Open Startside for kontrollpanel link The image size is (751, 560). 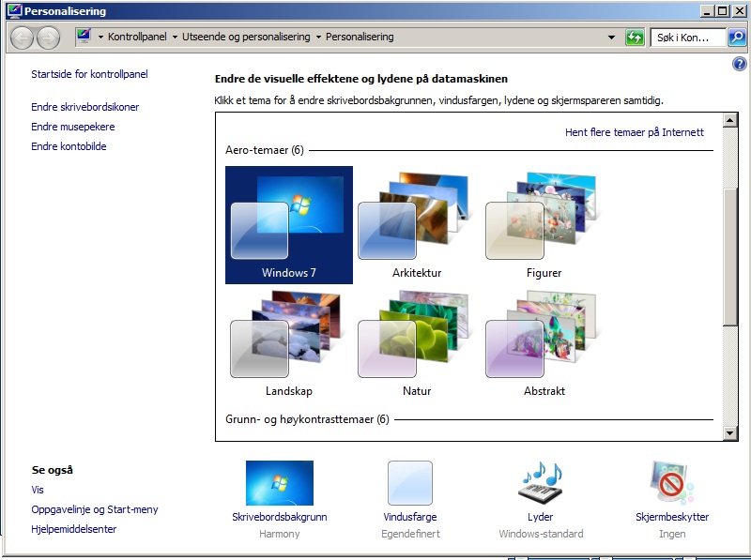point(89,74)
